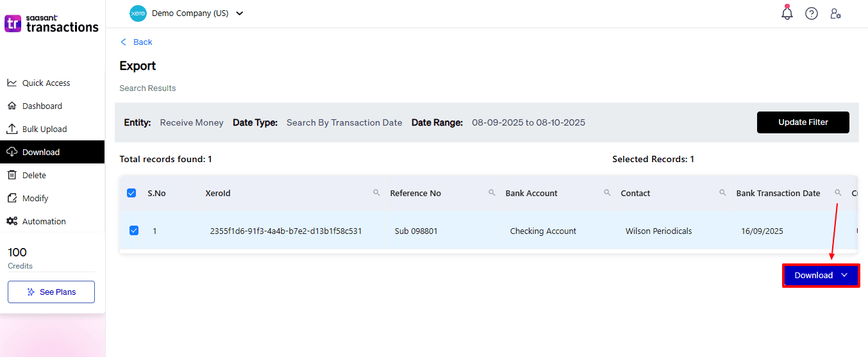Open Bulk Upload menu item
Screen dimensions: 868x357
[x=52, y=129]
